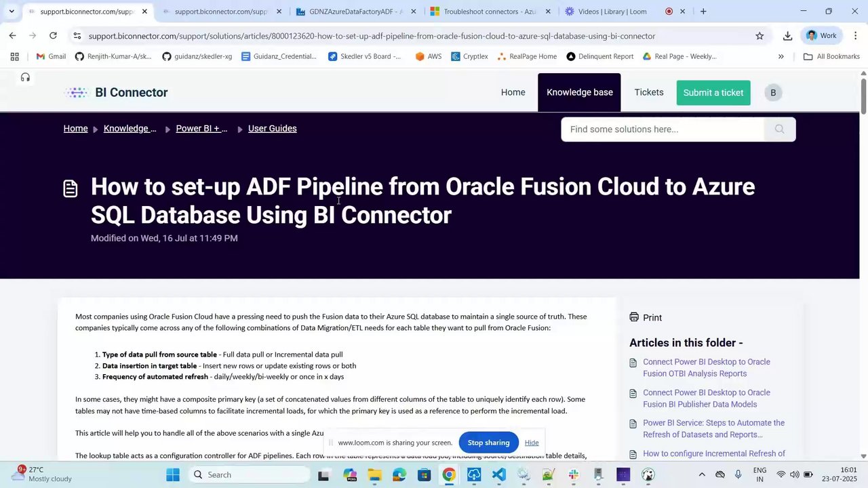Open Chrome three-dot menu
This screenshot has height=488, width=868.
point(856,36)
